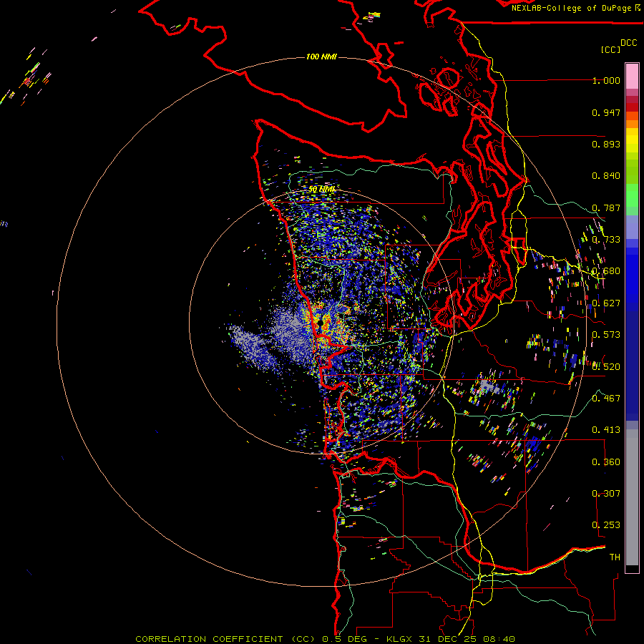Click the 0.893 legend value
The width and height of the screenshot is (644, 644).
tap(606, 144)
